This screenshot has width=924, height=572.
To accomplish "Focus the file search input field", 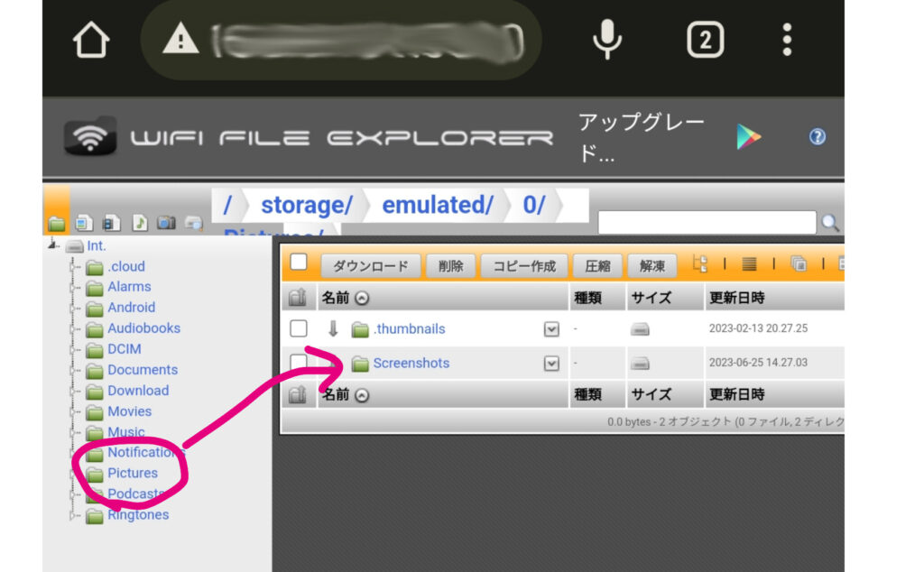I will click(x=707, y=223).
